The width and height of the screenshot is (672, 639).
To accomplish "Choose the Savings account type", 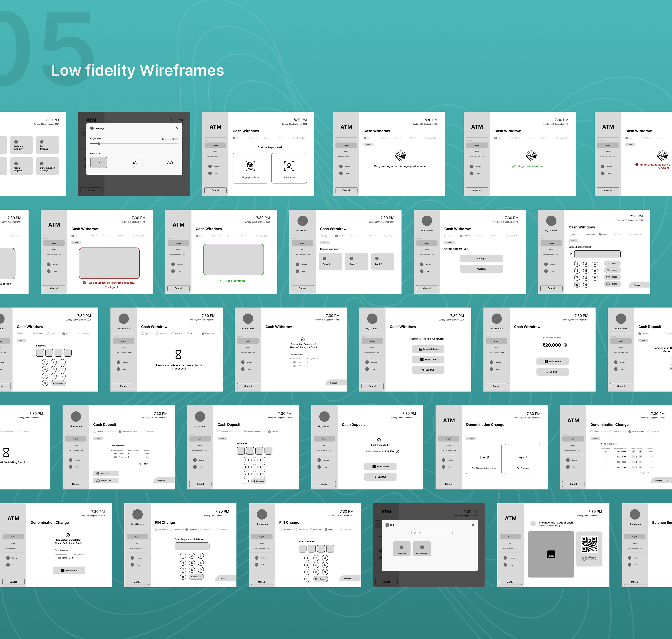I will coord(481,259).
